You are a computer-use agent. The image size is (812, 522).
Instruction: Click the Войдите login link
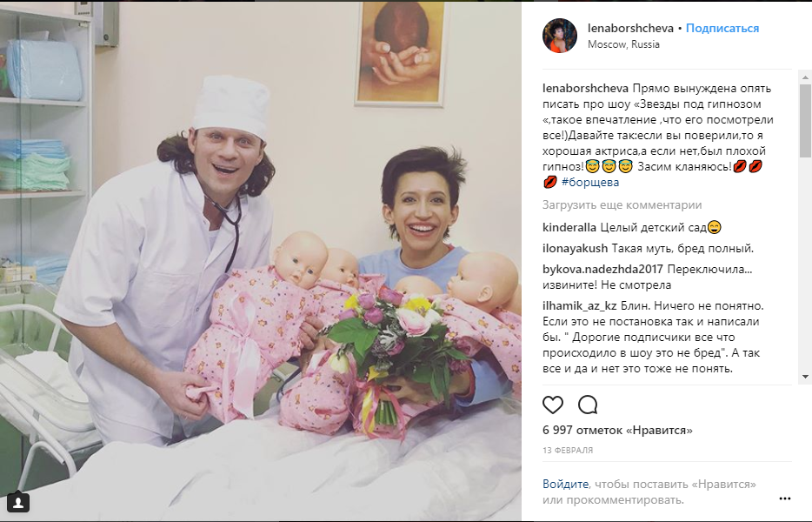(x=565, y=485)
